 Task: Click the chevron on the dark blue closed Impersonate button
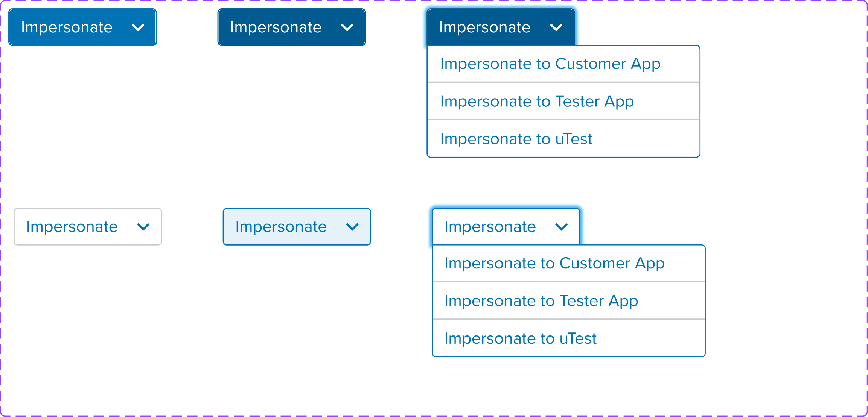[347, 27]
